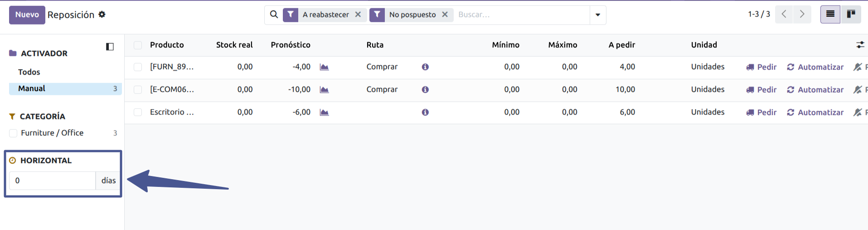Open forecast chart for Escritorio row

click(324, 113)
